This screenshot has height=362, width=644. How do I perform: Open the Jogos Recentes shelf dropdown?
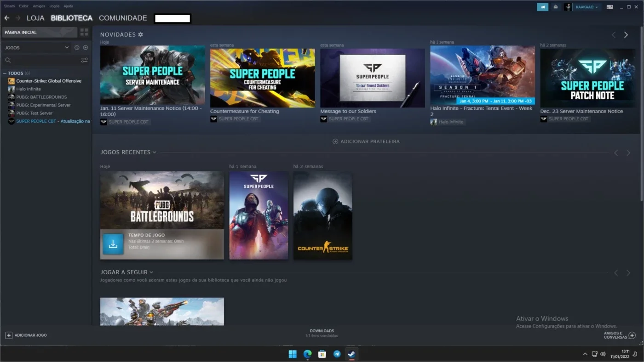point(154,153)
